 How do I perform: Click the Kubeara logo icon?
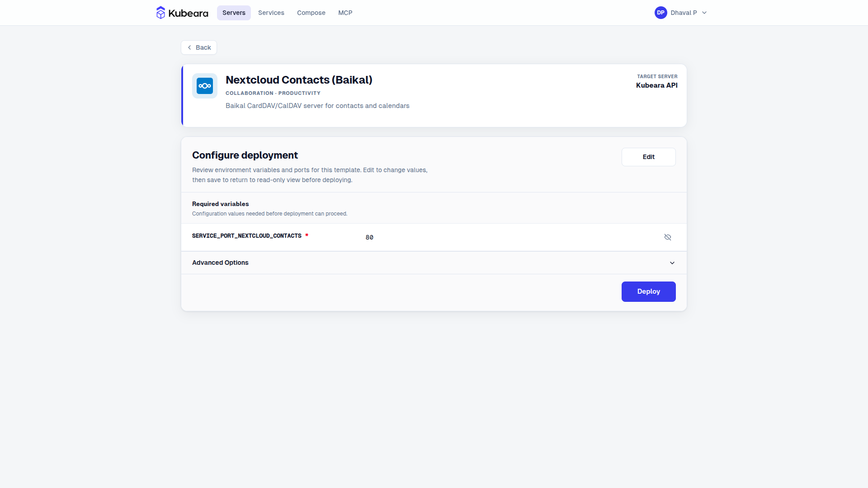[x=160, y=13]
